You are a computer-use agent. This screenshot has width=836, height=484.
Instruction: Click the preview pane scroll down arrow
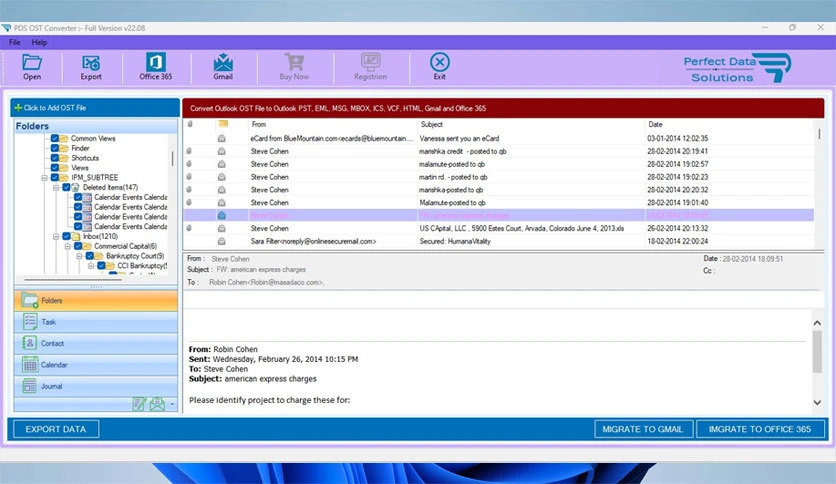(x=817, y=402)
